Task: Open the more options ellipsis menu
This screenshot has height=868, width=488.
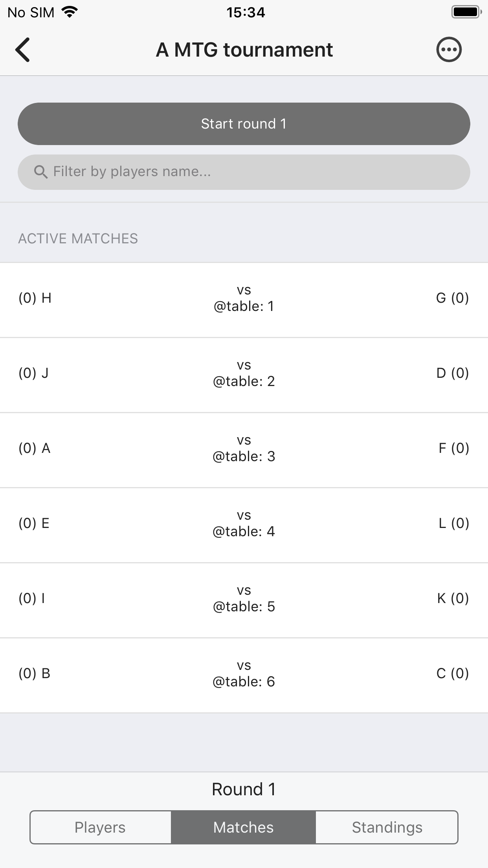Action: coord(449,50)
